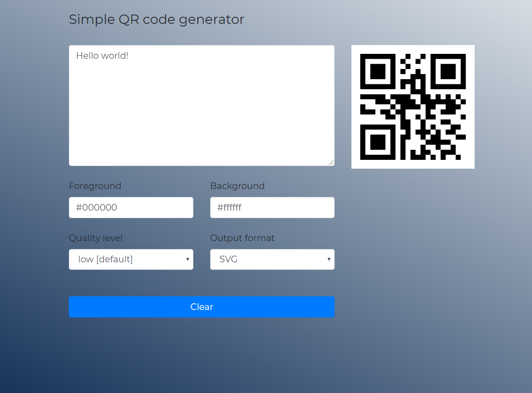Click the QR code preview image
Viewport: 532px width, 393px height.
413,106
